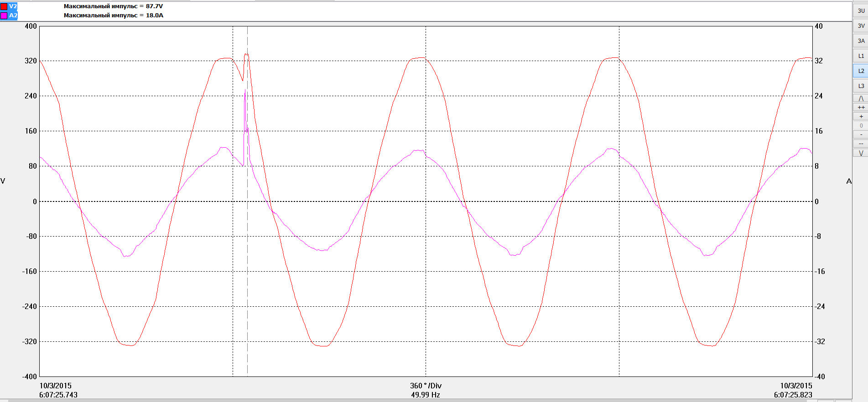The height and width of the screenshot is (402, 868).
Task: Switch to the 3A current view
Action: pos(861,41)
